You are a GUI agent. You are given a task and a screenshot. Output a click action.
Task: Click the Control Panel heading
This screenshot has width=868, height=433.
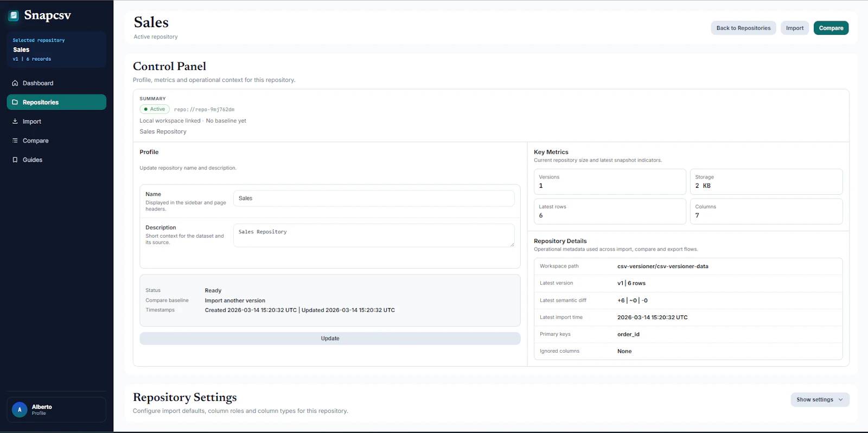170,66
